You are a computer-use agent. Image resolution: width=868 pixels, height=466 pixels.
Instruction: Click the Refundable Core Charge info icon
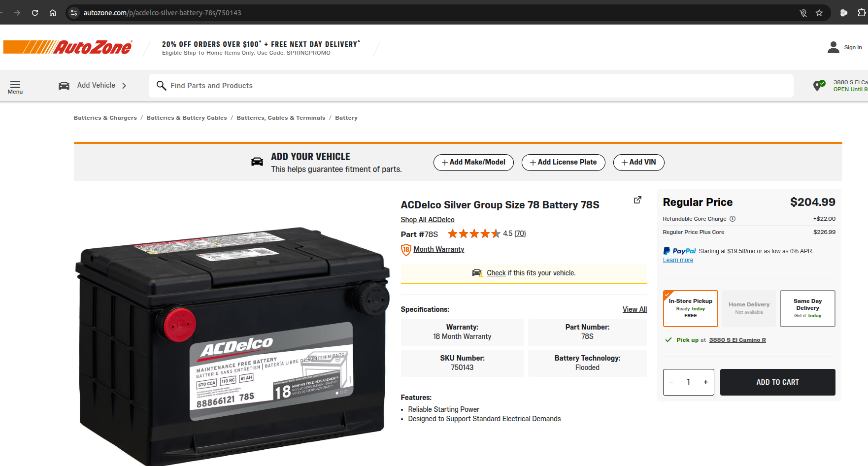coord(733,219)
